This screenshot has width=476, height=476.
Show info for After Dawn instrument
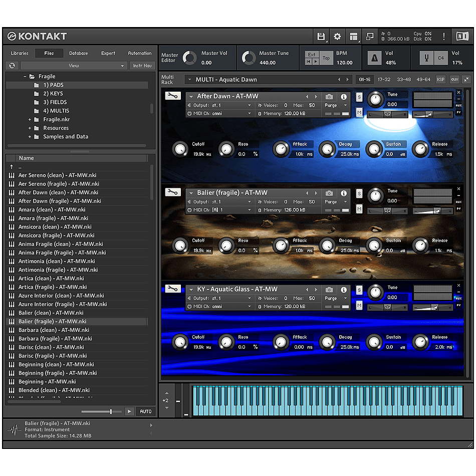pos(344,97)
